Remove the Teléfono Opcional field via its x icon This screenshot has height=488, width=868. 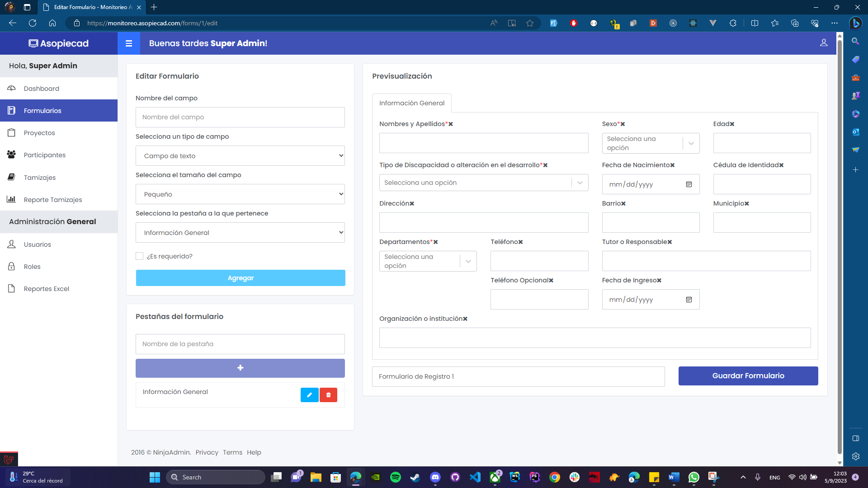551,281
